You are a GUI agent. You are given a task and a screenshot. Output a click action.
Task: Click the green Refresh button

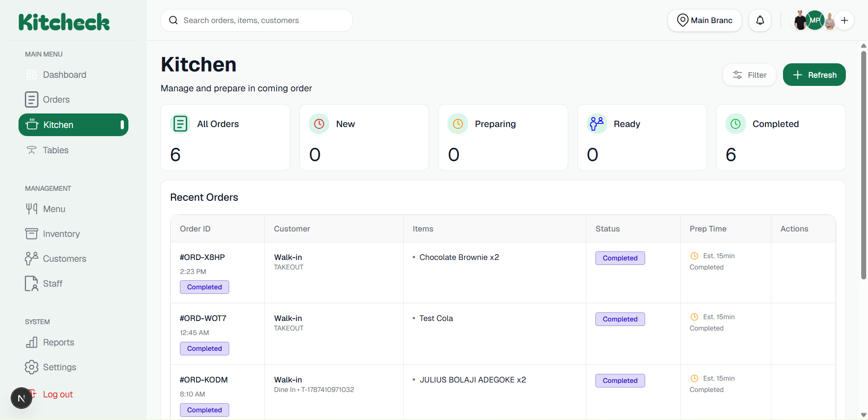tap(814, 75)
